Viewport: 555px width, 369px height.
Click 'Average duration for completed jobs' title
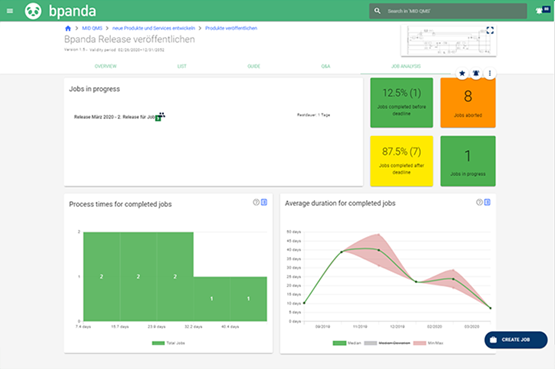(x=340, y=203)
